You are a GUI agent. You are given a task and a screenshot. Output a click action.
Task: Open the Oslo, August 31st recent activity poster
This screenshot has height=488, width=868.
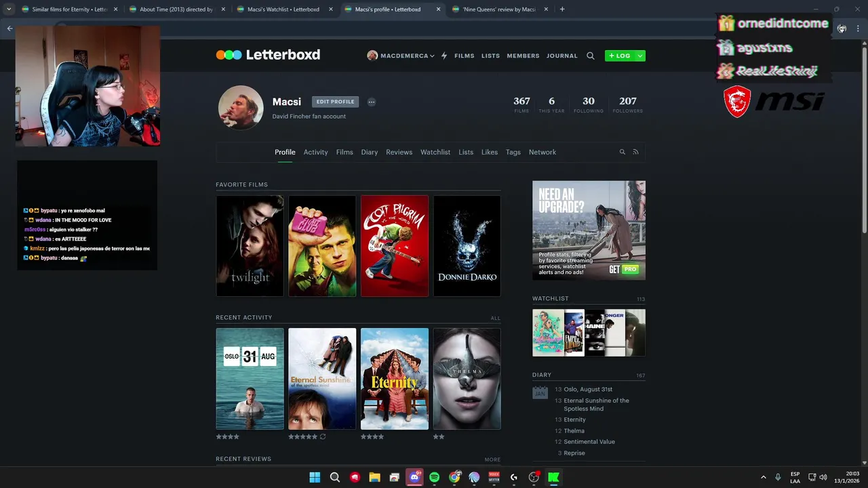point(250,379)
